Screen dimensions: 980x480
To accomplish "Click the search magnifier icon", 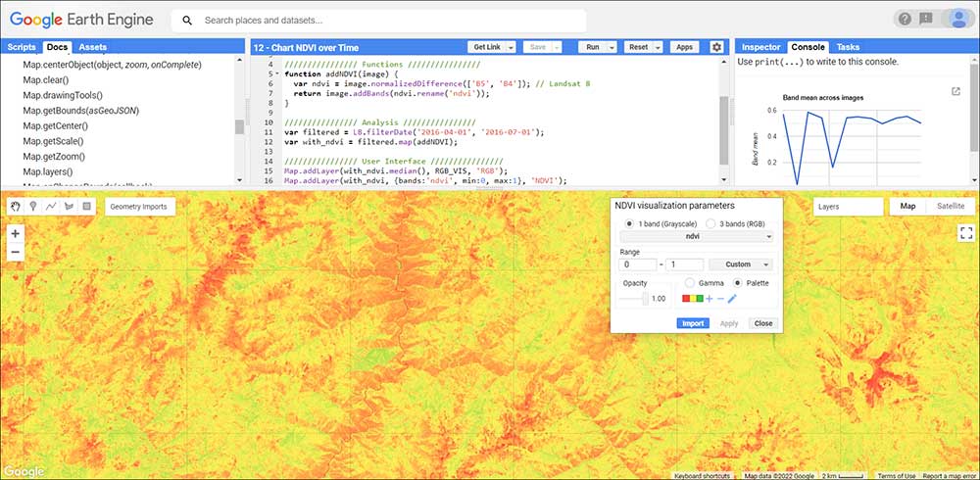I will (x=187, y=21).
